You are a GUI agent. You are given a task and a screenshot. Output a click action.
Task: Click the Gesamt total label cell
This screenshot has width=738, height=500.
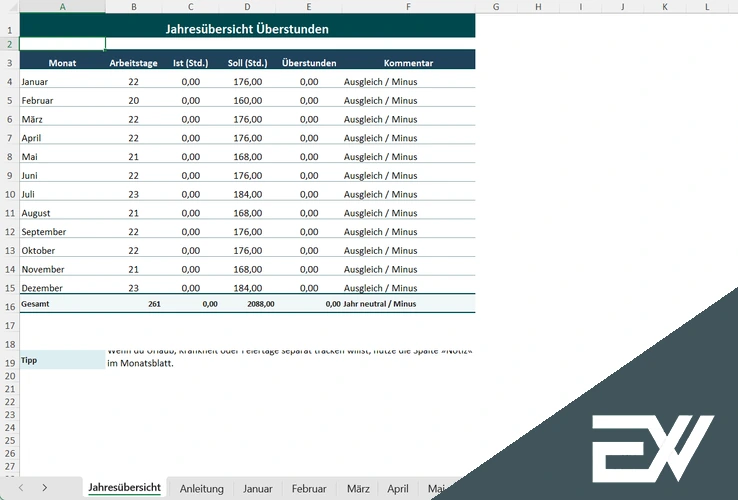(x=63, y=304)
